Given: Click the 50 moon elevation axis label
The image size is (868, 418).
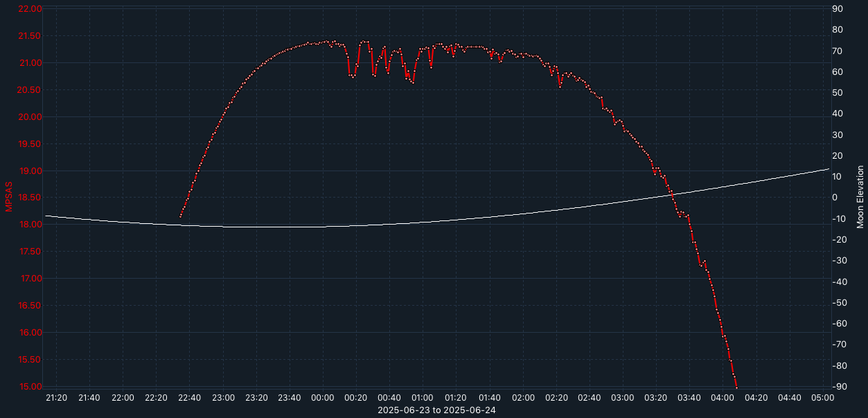Looking at the screenshot, I should click(x=837, y=93).
